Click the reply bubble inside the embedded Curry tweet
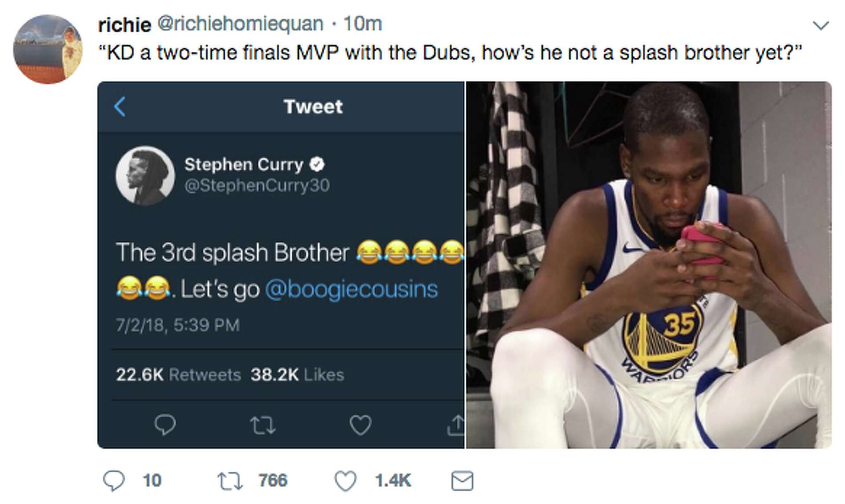The height and width of the screenshot is (504, 845). coord(165,425)
